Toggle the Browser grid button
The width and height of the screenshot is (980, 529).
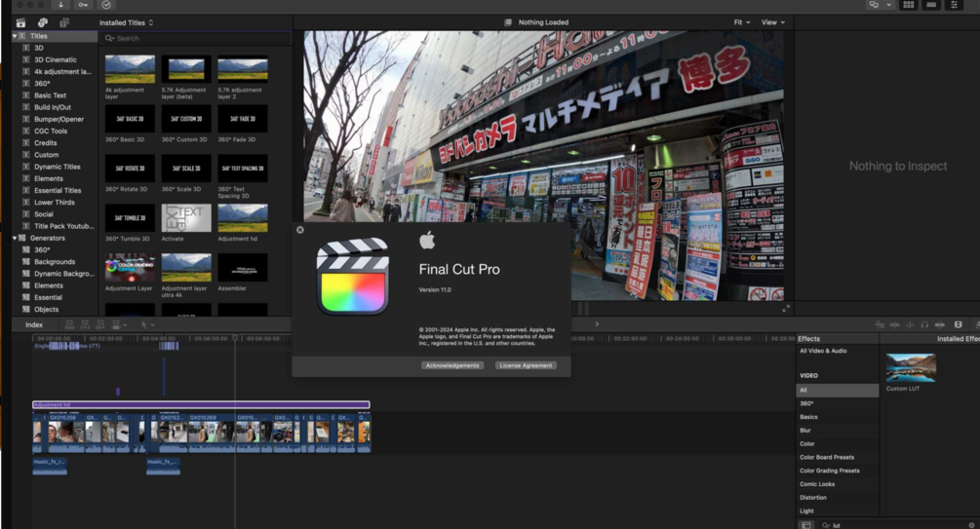909,4
